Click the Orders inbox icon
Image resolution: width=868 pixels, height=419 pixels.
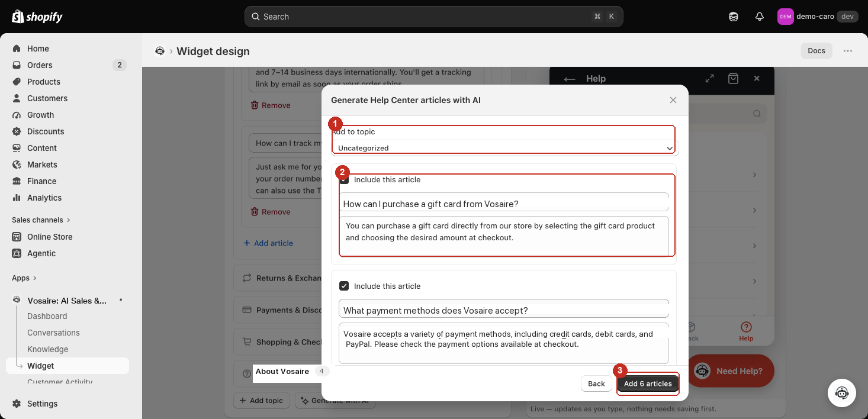coord(17,65)
